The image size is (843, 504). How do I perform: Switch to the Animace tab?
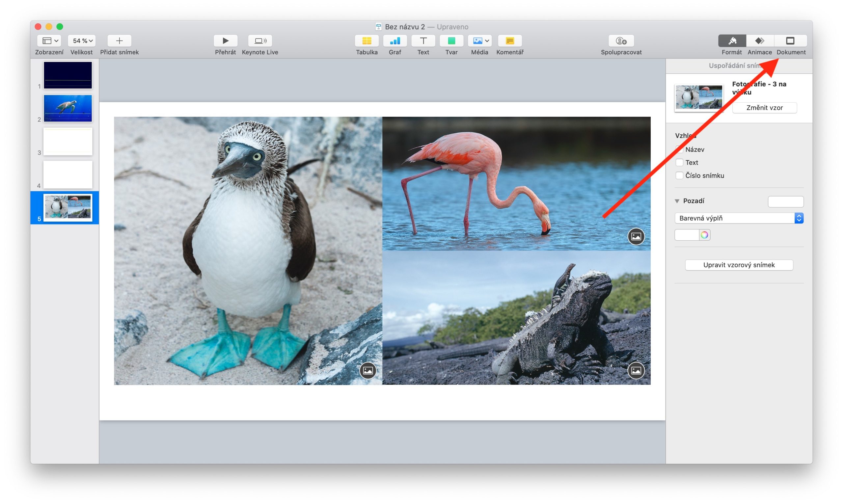click(x=759, y=41)
